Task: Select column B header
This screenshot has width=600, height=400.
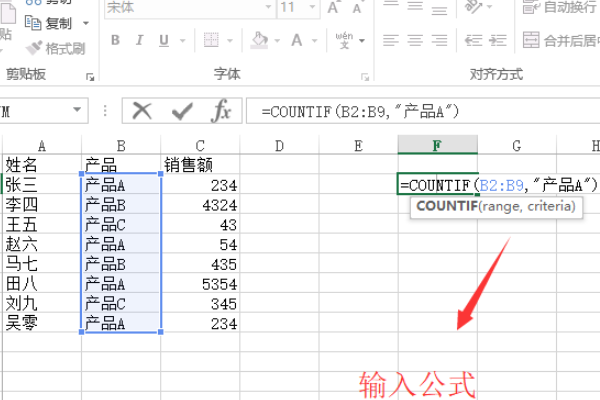Action: point(121,145)
